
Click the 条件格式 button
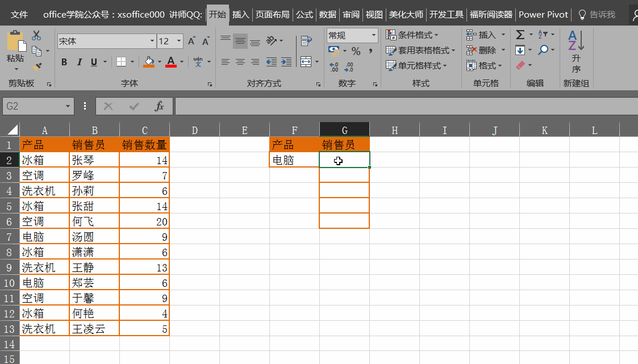412,35
